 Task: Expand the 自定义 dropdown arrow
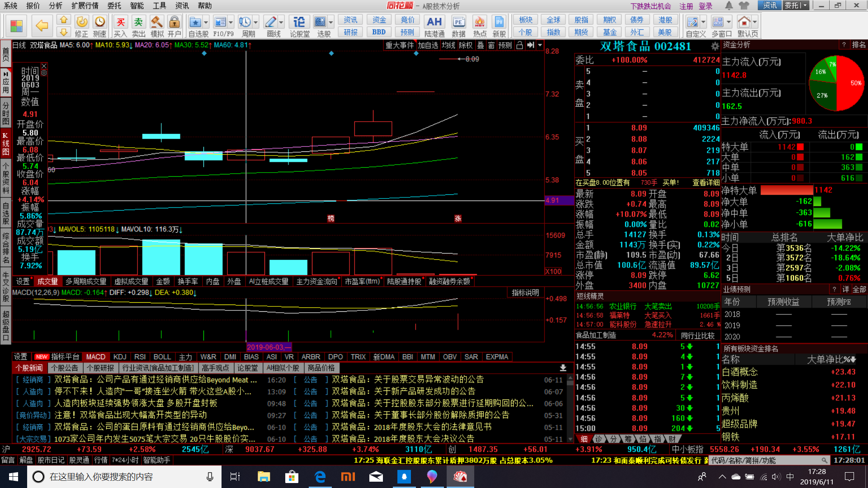(703, 22)
